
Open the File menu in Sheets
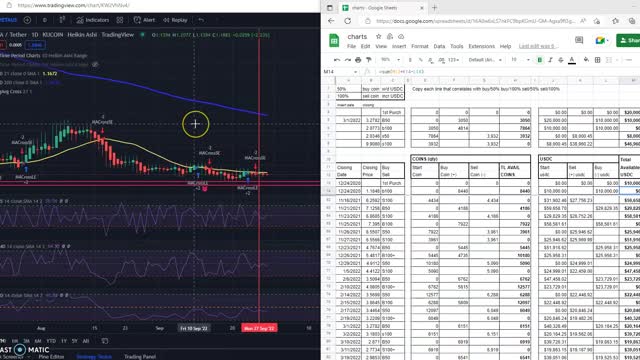(x=351, y=46)
